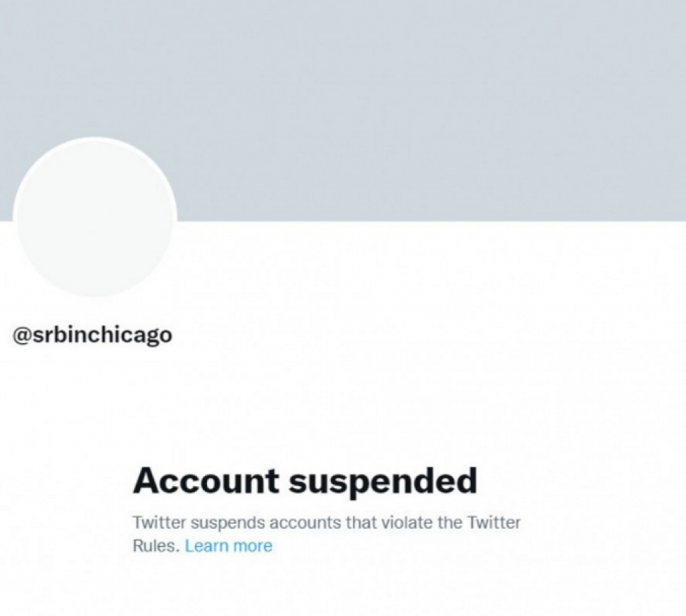The width and height of the screenshot is (686, 616).
Task: Click the blank circular profile avatar
Action: tap(95, 217)
